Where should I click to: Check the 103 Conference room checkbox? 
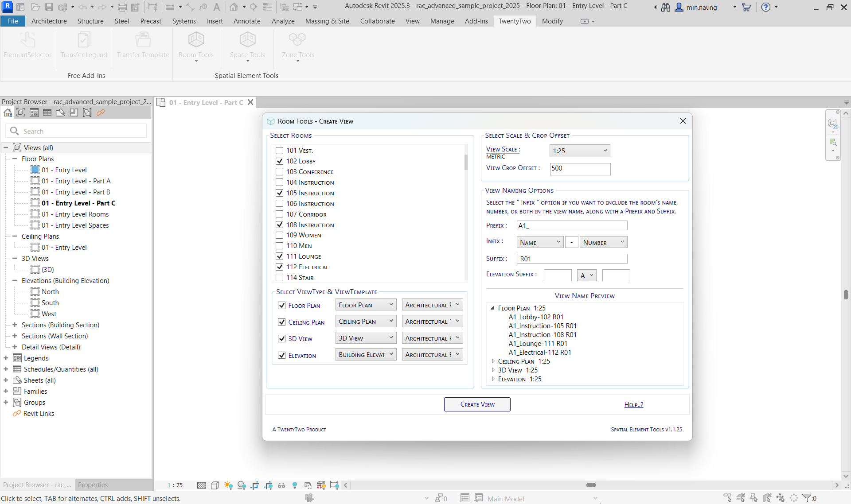279,172
